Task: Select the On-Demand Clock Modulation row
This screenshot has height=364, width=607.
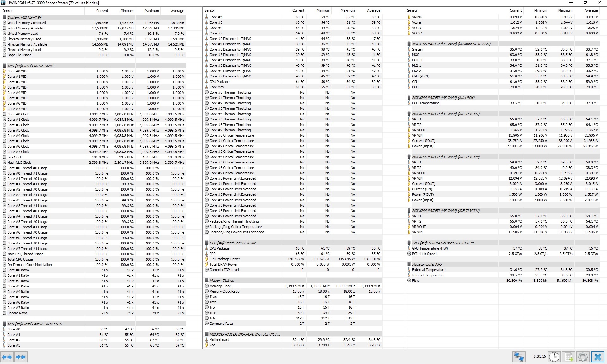Action: click(x=94, y=265)
